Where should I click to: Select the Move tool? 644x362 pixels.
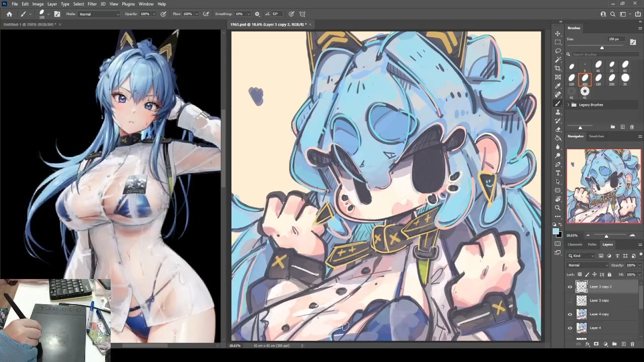tap(558, 34)
